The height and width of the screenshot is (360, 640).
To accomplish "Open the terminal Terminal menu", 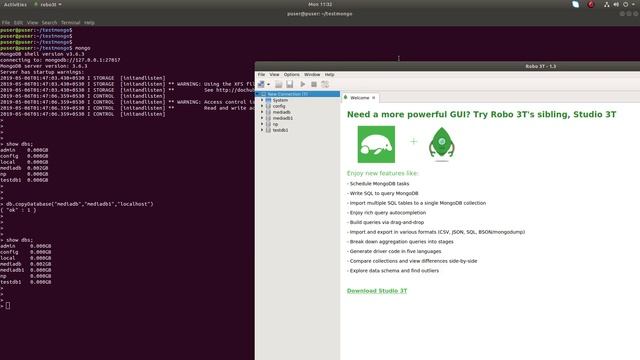I will (x=71, y=23).
